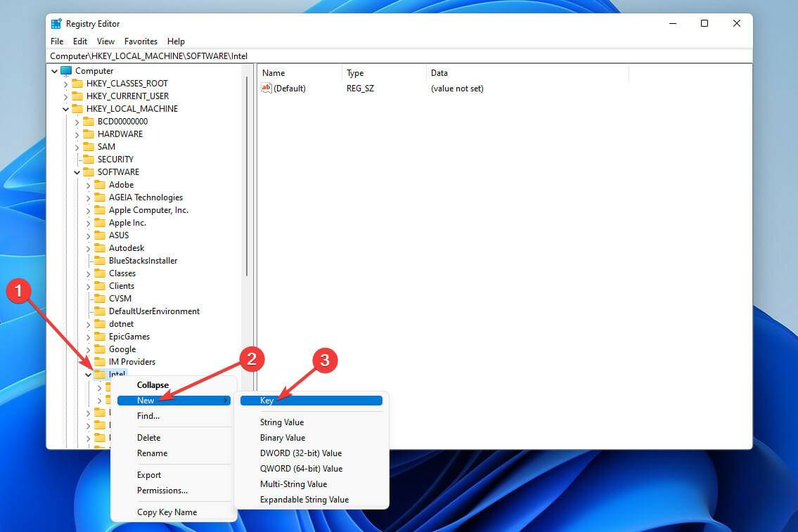
Task: Expand the Apple Inc. key
Action: point(86,222)
